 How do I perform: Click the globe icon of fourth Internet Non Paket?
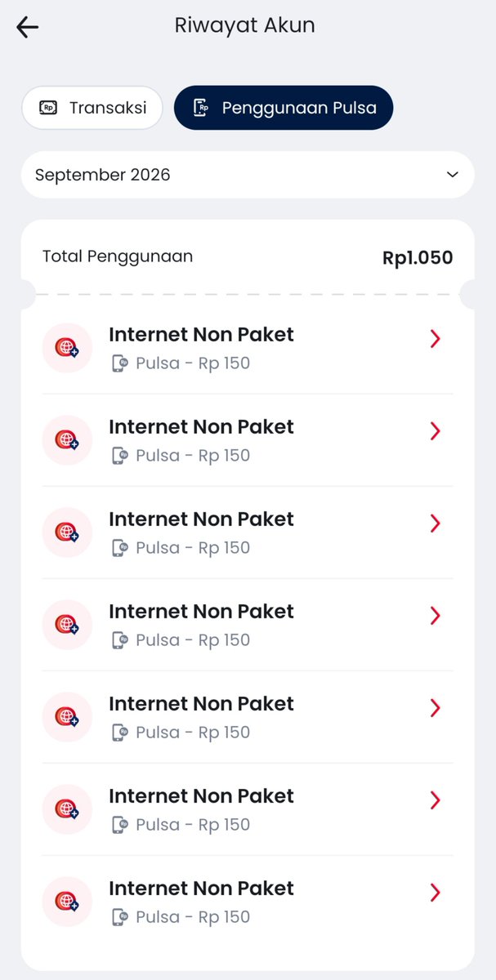click(67, 625)
